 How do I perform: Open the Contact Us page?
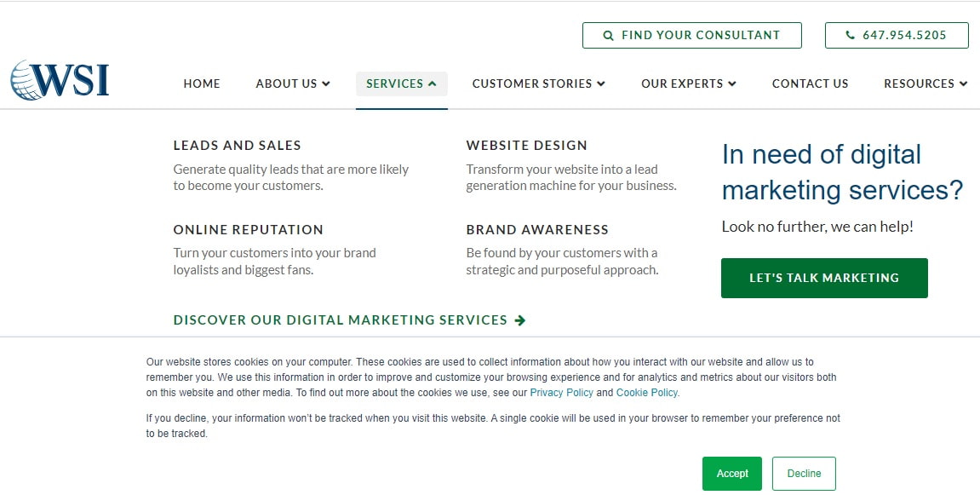pyautogui.click(x=810, y=83)
